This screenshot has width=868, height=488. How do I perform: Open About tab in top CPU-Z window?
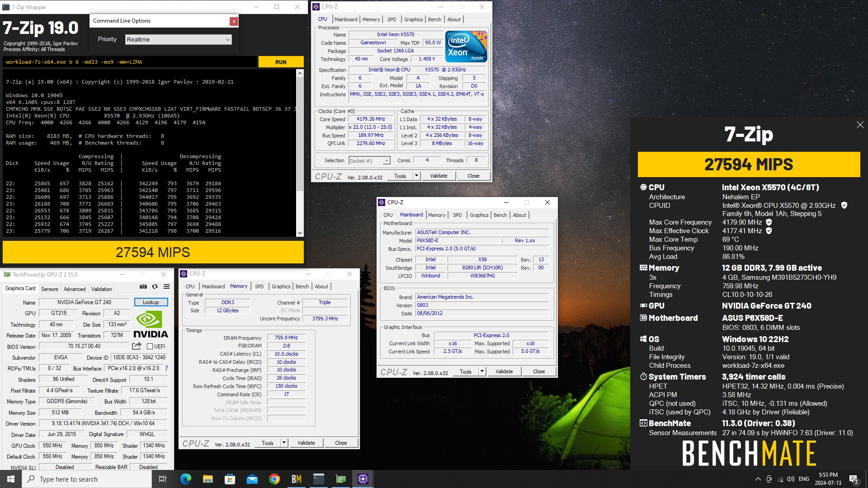(x=454, y=19)
